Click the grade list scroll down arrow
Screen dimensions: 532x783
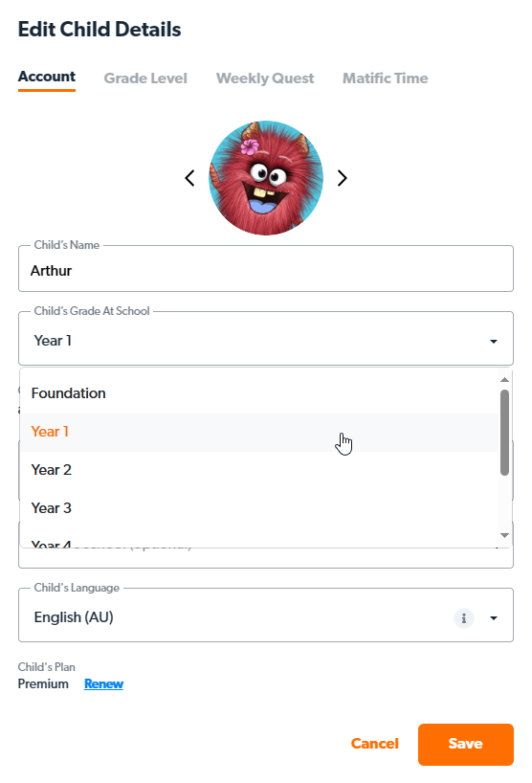(504, 535)
